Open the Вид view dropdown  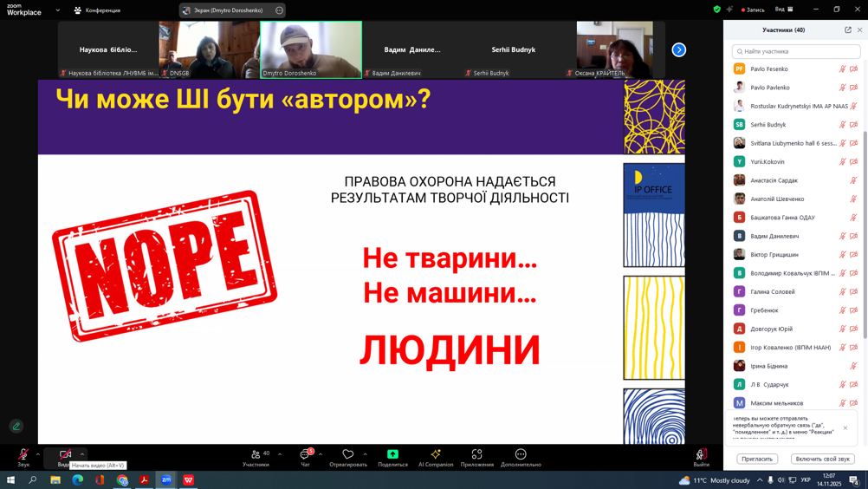783,10
